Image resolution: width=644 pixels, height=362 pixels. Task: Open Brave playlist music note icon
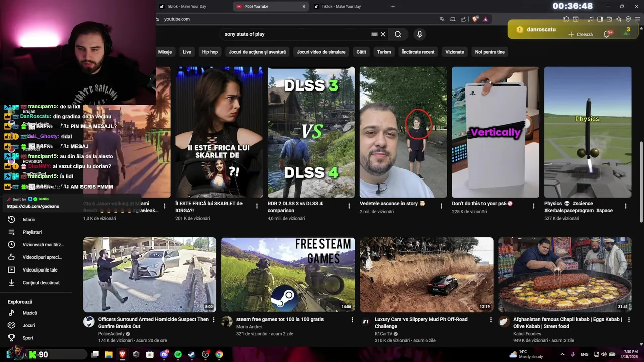click(x=591, y=19)
